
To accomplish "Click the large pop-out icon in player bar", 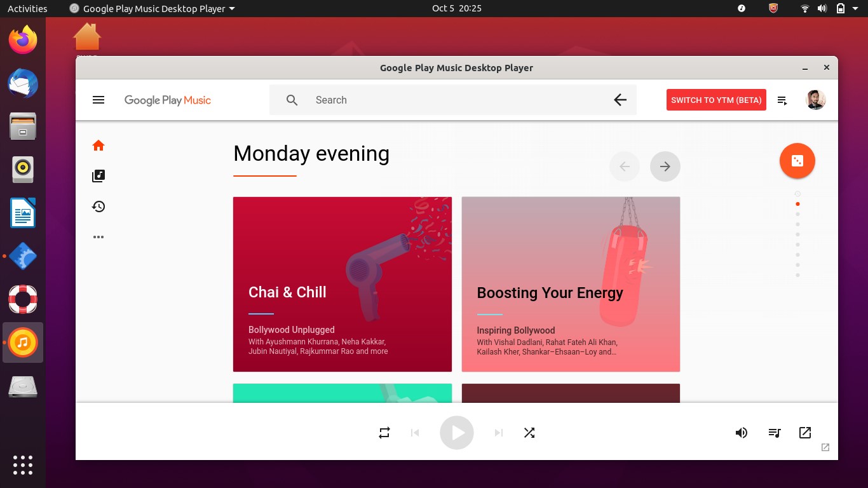I will [x=805, y=433].
